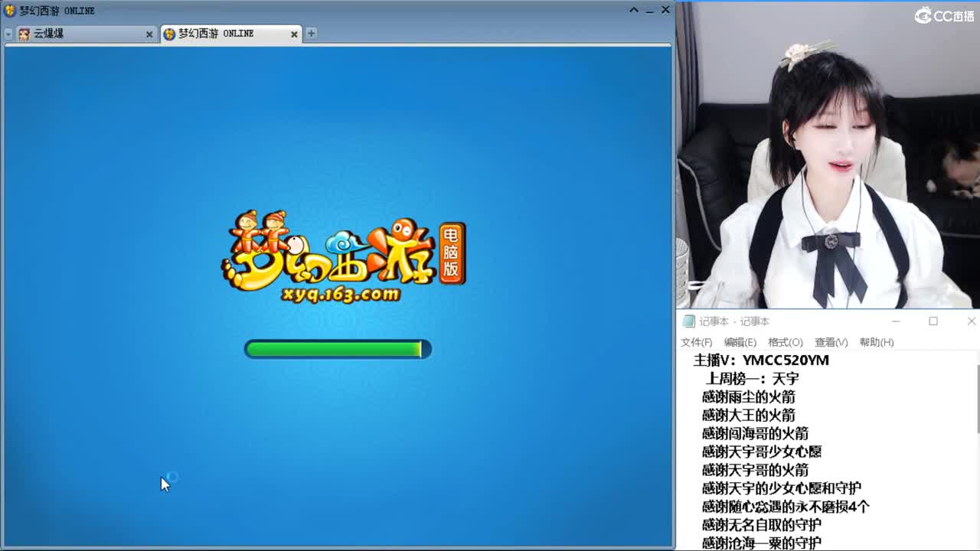Collapse the game window with up arrow
The width and height of the screenshot is (980, 551).
tap(634, 10)
